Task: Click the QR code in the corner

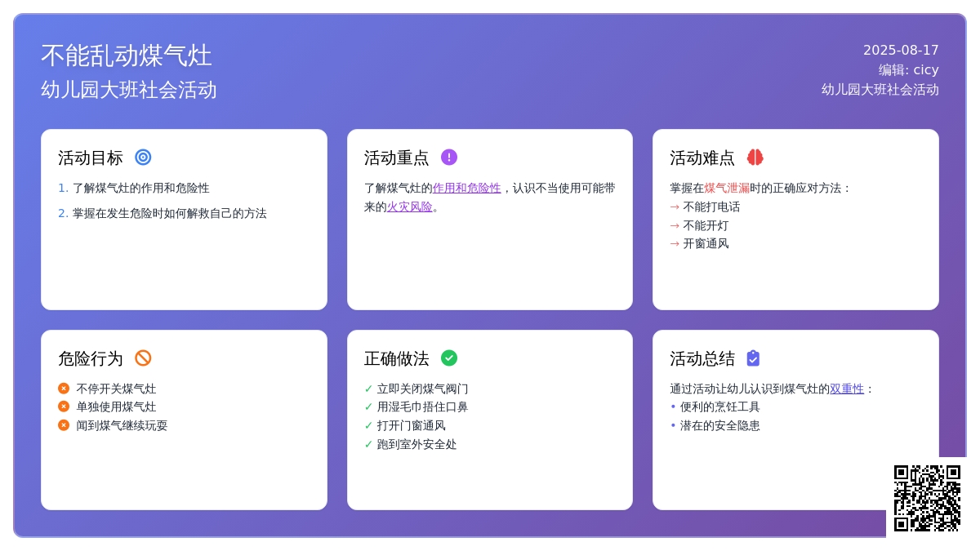Action: 927,498
